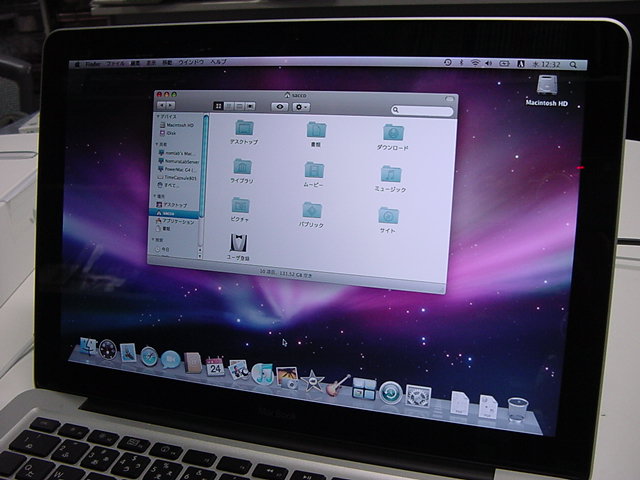Select すべて… in shared section
Screen dimensions: 640x480
[168, 185]
